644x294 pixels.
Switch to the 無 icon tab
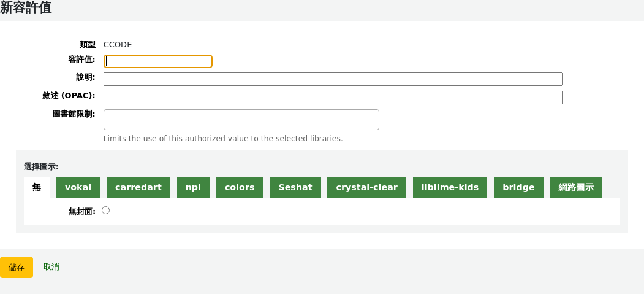pyautogui.click(x=37, y=188)
